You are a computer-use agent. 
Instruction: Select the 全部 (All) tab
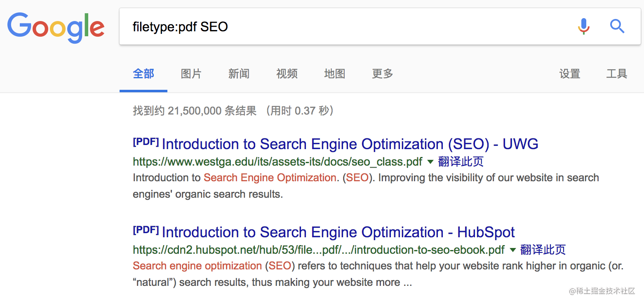point(143,74)
